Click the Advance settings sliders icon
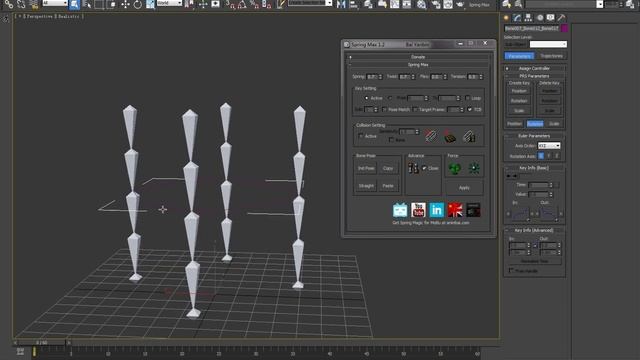Viewport: 640px width, 360px height. [x=413, y=168]
